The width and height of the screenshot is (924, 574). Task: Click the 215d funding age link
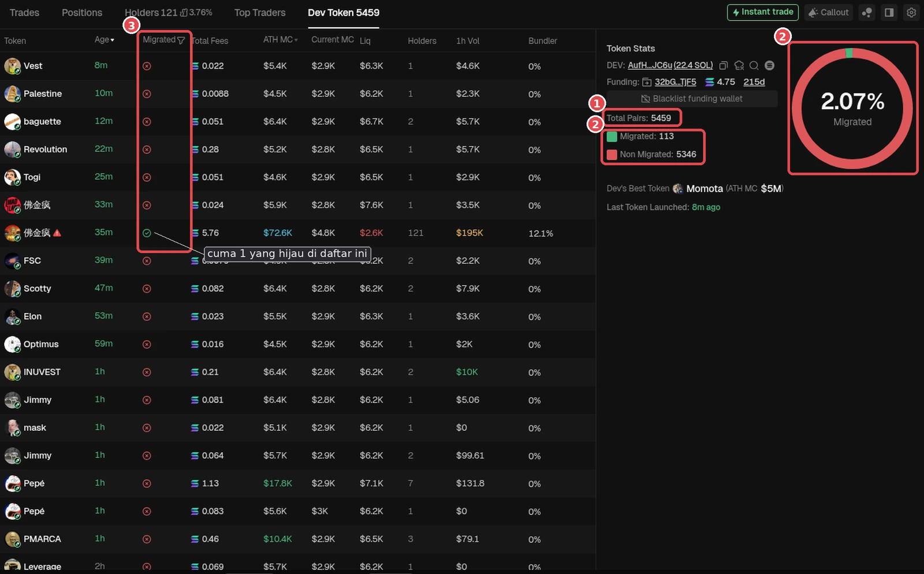point(754,82)
